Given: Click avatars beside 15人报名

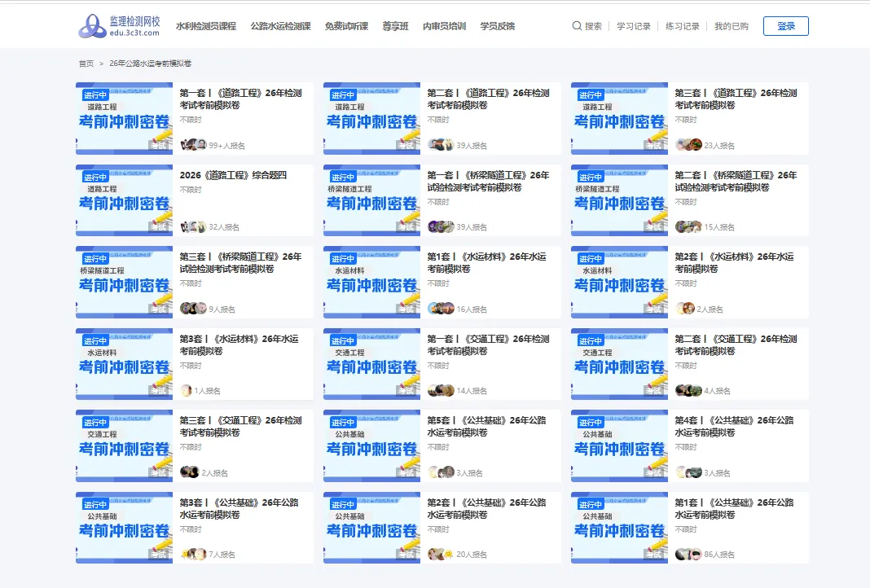Looking at the screenshot, I should [x=688, y=227].
